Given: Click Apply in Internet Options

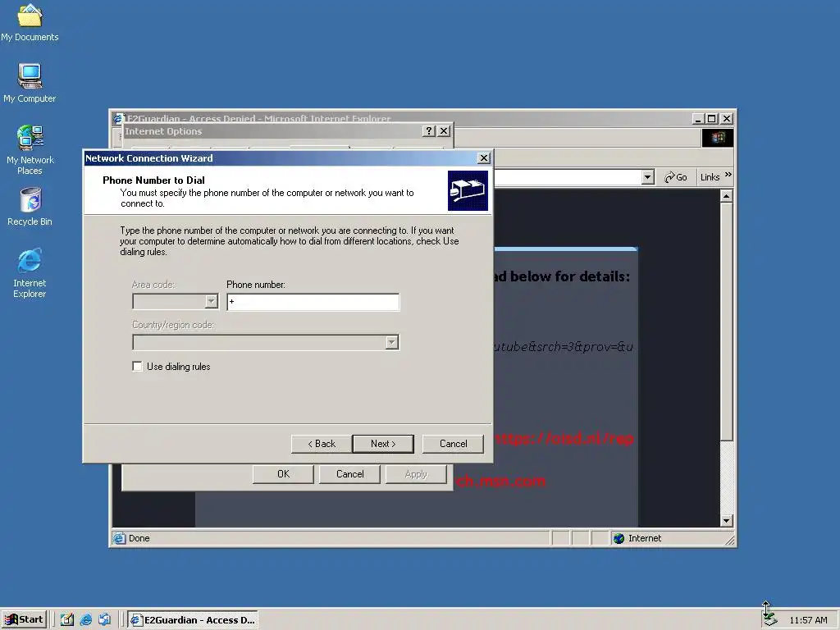Looking at the screenshot, I should pyautogui.click(x=416, y=474).
